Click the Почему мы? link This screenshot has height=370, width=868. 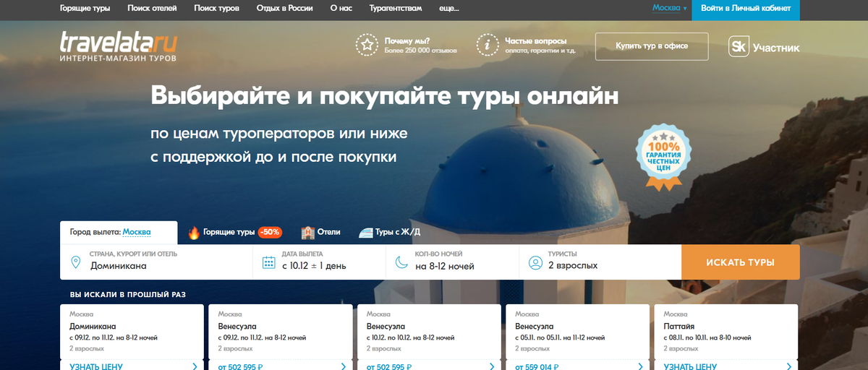(x=405, y=40)
